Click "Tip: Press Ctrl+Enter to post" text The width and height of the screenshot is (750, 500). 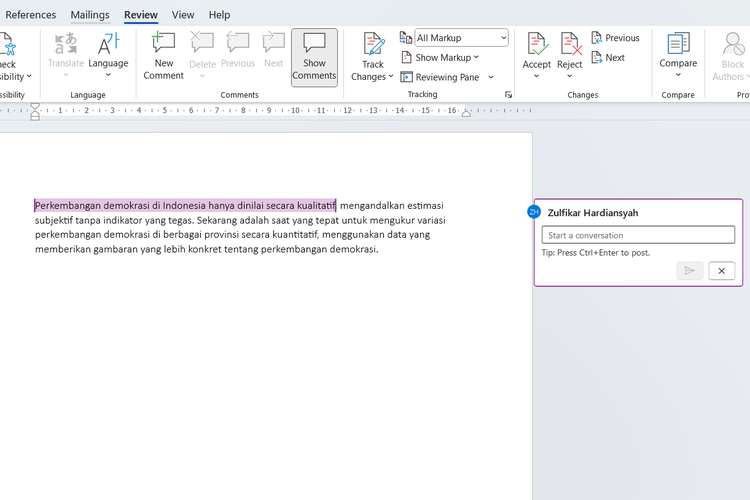pos(596,253)
